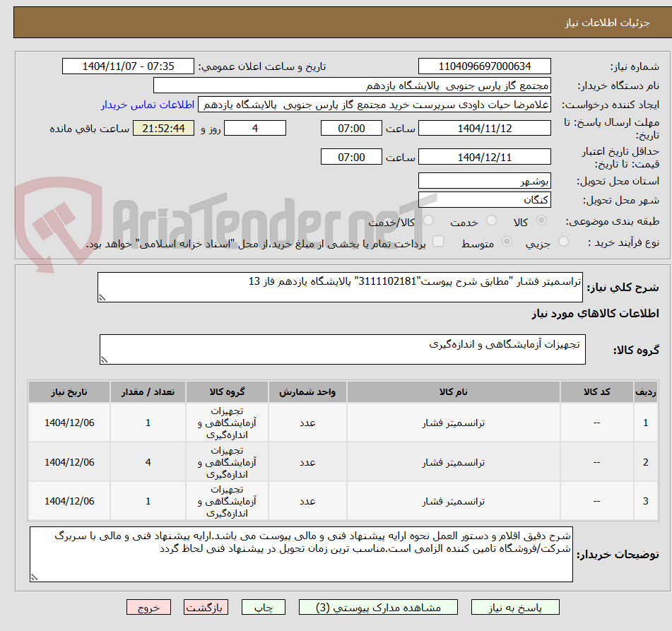Click quantity 4 in row 2
The width and height of the screenshot is (672, 631).
[148, 462]
